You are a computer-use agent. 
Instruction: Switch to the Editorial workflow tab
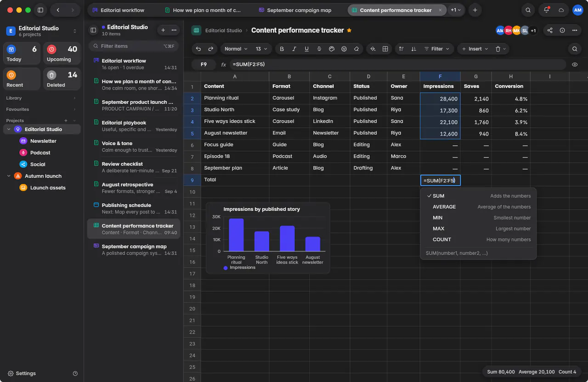pos(119,10)
